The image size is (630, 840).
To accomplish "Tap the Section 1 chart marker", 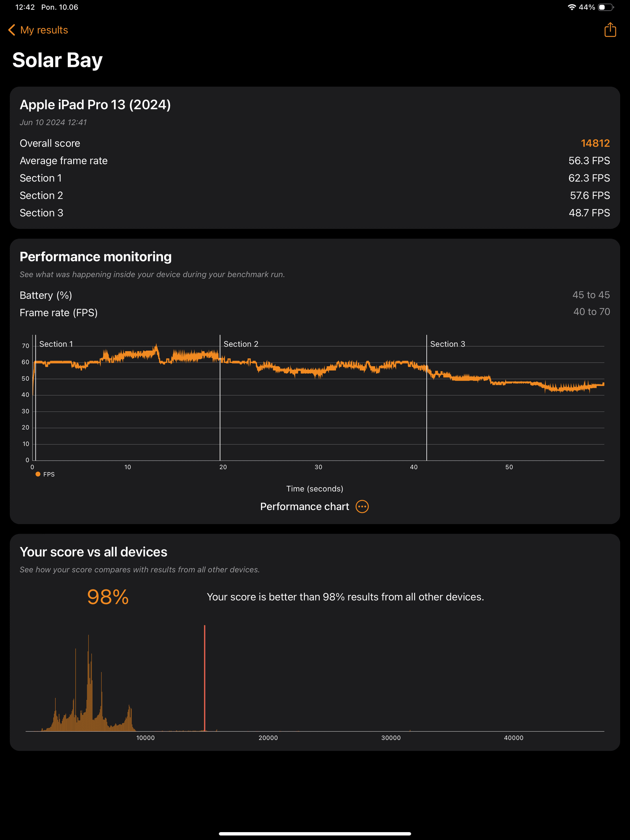I will (56, 344).
